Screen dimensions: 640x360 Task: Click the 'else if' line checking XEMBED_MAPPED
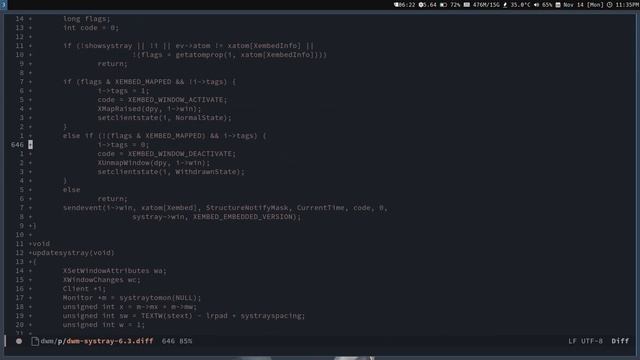(164, 136)
